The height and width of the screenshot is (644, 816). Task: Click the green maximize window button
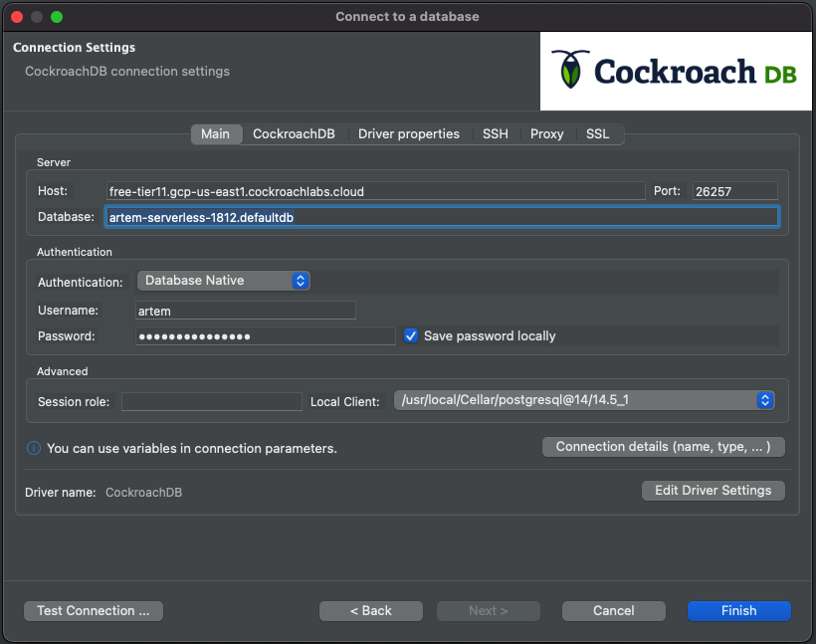click(57, 17)
